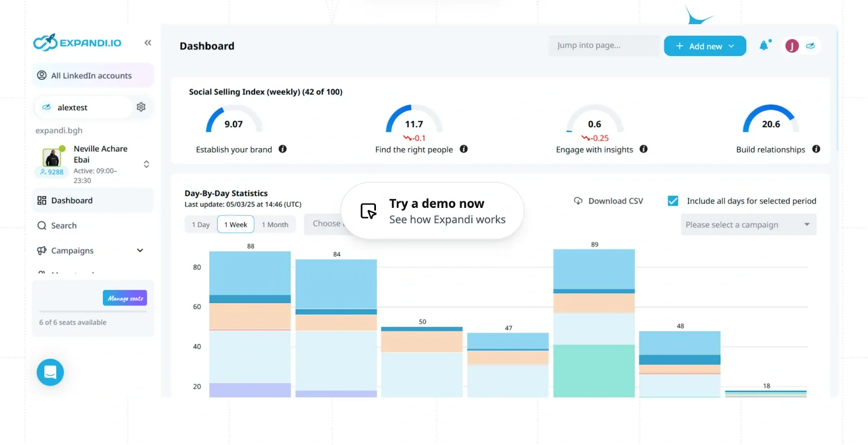
Task: Open the chat support bubble
Action: pyautogui.click(x=50, y=372)
